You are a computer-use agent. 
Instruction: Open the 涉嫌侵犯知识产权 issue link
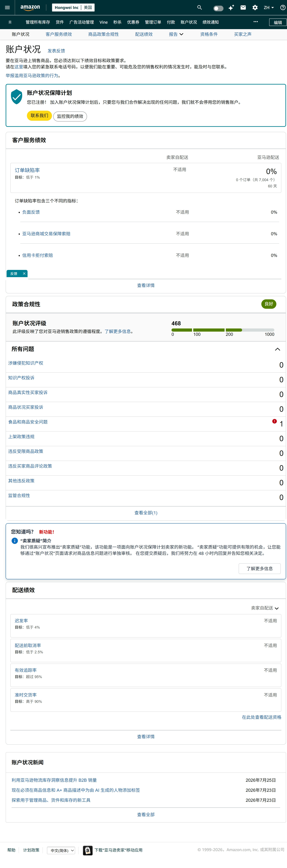click(26, 363)
